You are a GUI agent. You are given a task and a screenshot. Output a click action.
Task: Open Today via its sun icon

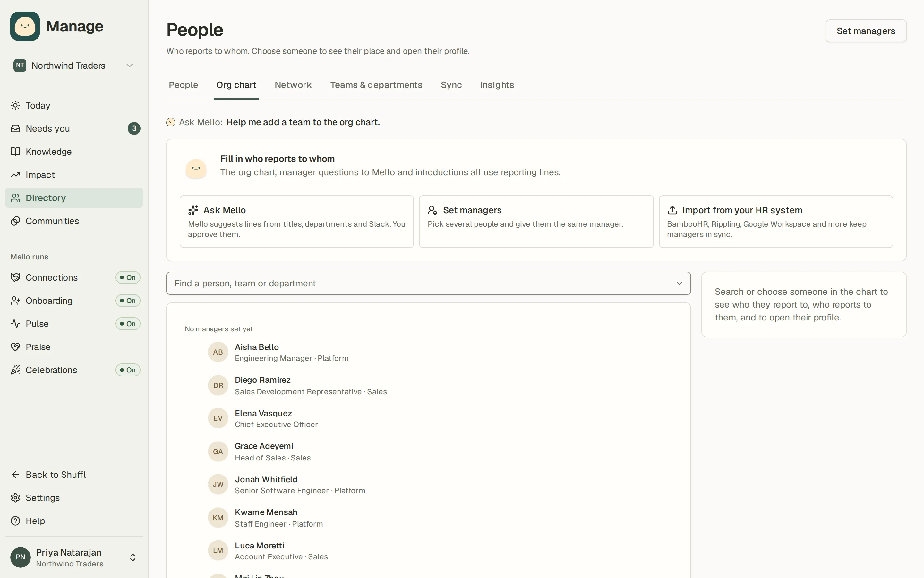click(x=15, y=105)
